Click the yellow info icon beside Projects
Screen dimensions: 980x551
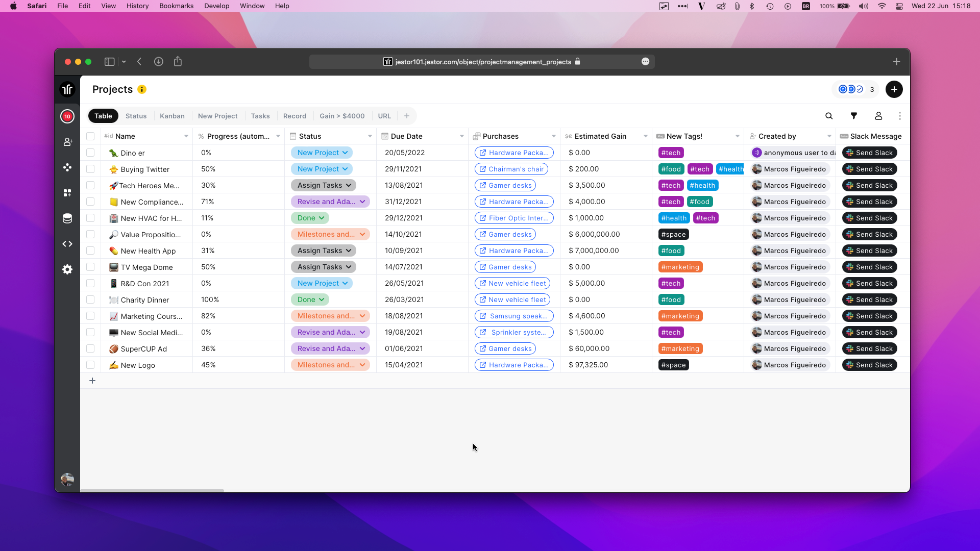(142, 89)
